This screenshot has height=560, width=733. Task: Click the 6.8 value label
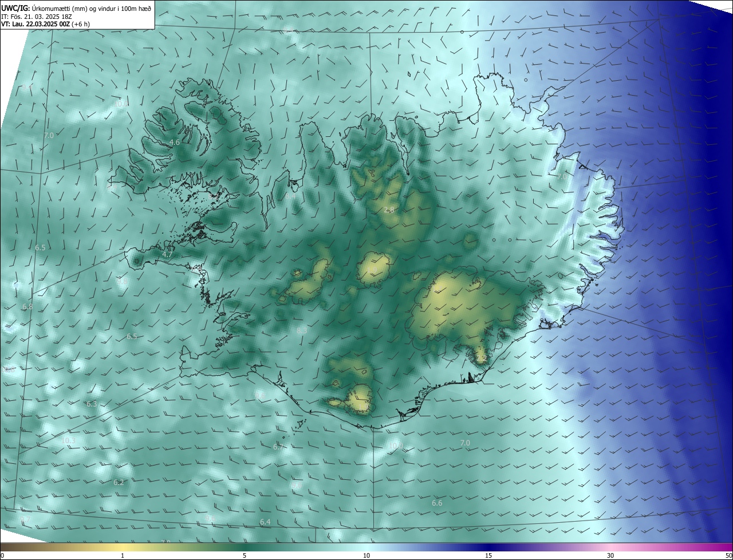27,307
